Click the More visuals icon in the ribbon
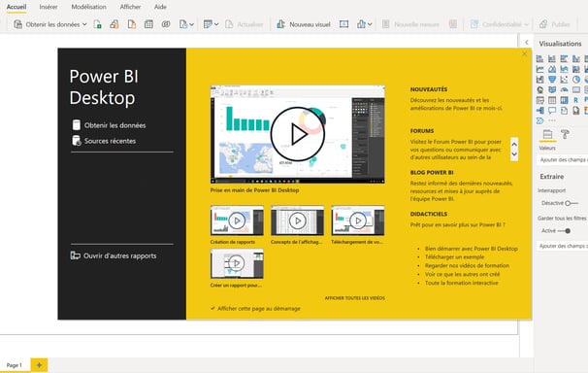The width and height of the screenshot is (588, 373). pos(361,24)
